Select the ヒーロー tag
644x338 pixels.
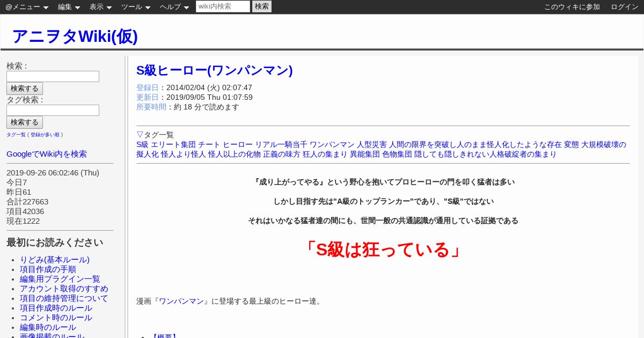[x=238, y=144]
